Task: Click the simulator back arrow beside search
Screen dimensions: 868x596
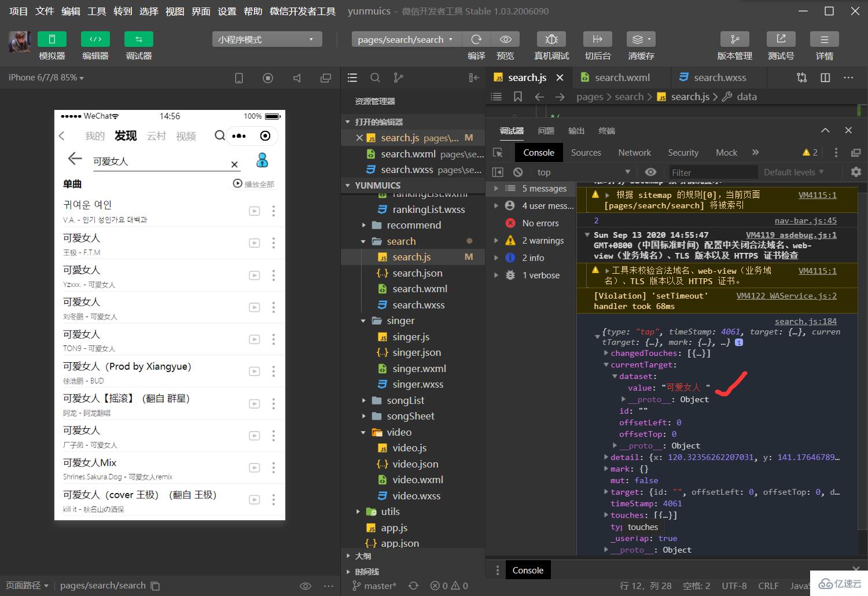Action: click(75, 159)
